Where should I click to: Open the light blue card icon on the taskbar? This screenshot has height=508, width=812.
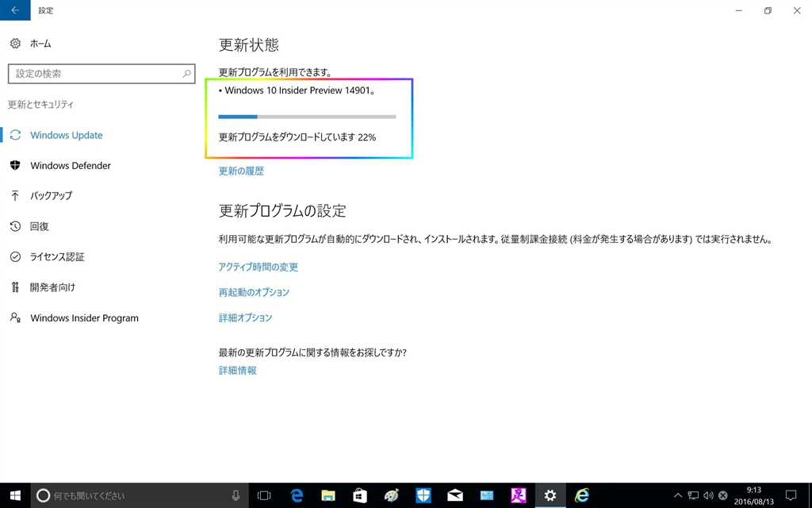coord(487,495)
